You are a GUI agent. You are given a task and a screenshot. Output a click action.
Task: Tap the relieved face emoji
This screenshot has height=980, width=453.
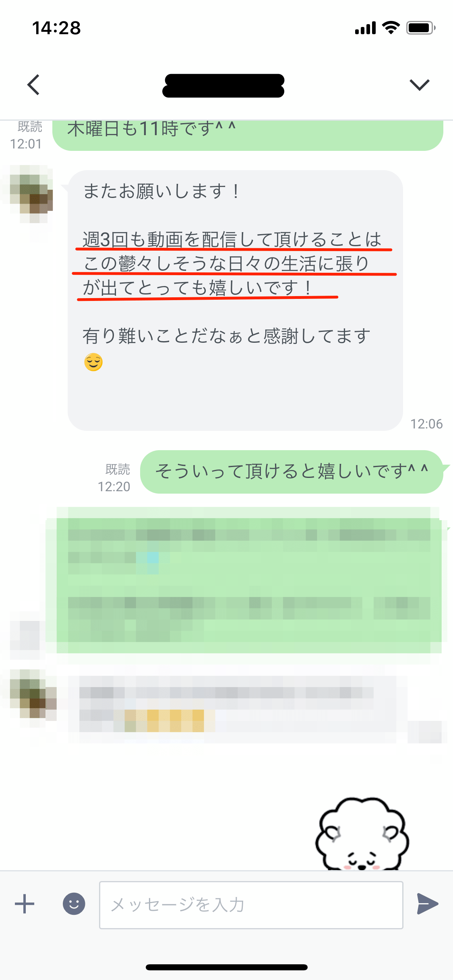point(93,362)
